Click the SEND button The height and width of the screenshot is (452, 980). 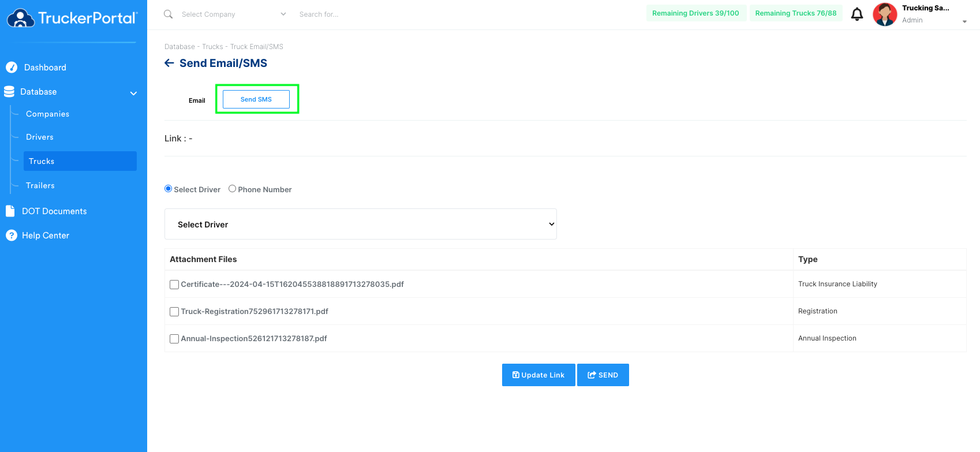click(603, 375)
